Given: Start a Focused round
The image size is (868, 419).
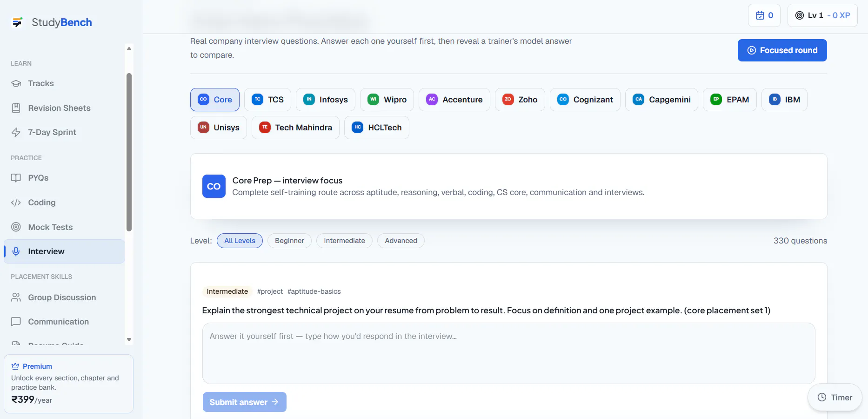Looking at the screenshot, I should tap(782, 50).
